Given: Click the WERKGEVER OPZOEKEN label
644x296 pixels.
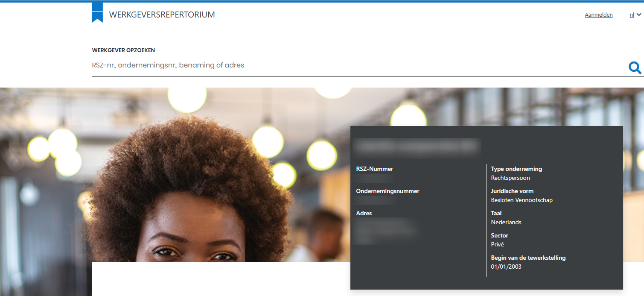Looking at the screenshot, I should pyautogui.click(x=123, y=50).
